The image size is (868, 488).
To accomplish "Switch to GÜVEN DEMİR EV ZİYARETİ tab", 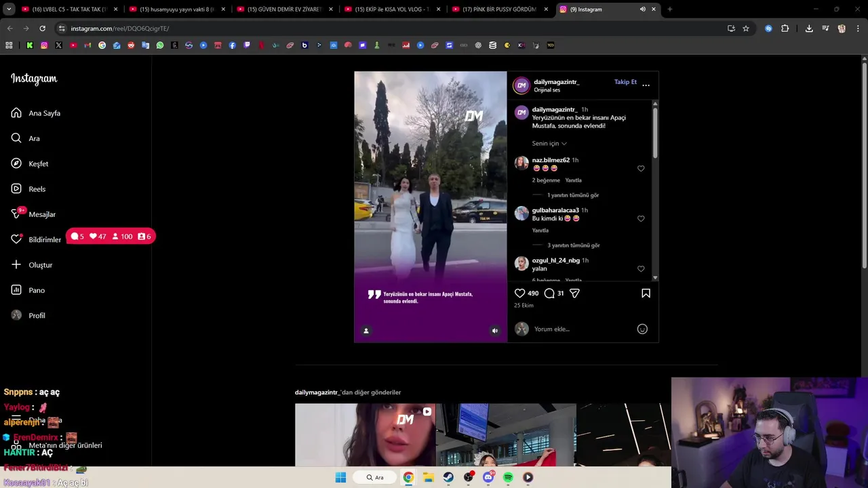I will point(285,9).
